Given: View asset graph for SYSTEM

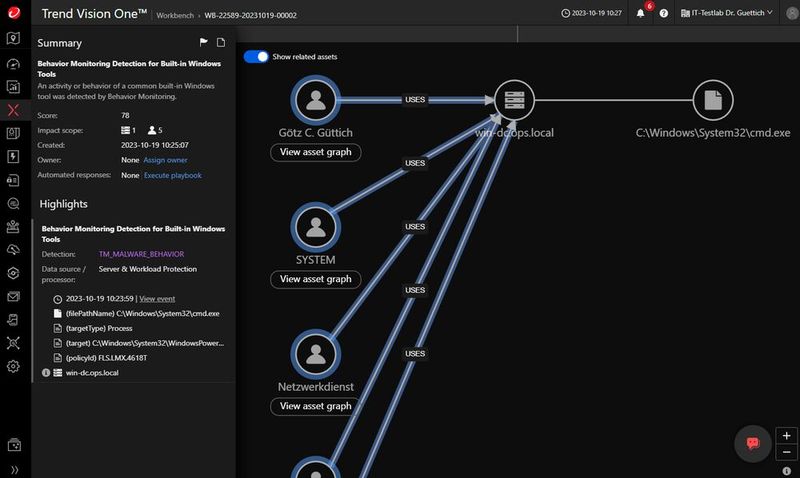Looking at the screenshot, I should click(x=315, y=279).
